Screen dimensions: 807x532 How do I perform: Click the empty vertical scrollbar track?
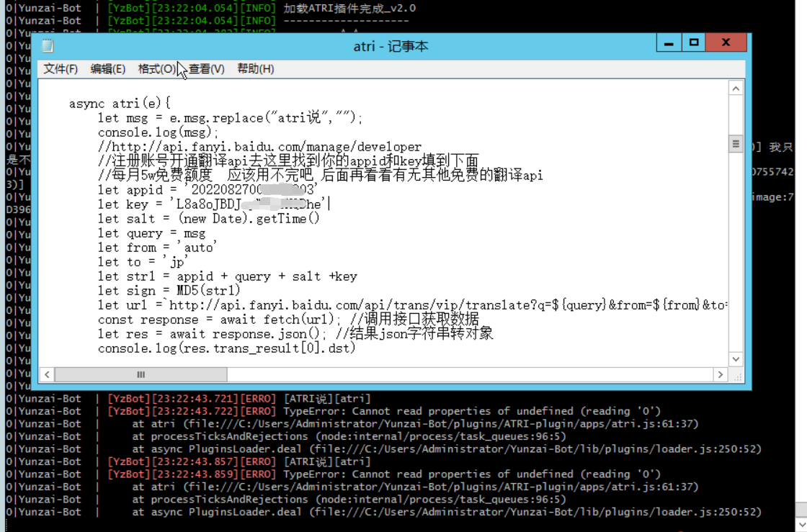tap(736, 252)
